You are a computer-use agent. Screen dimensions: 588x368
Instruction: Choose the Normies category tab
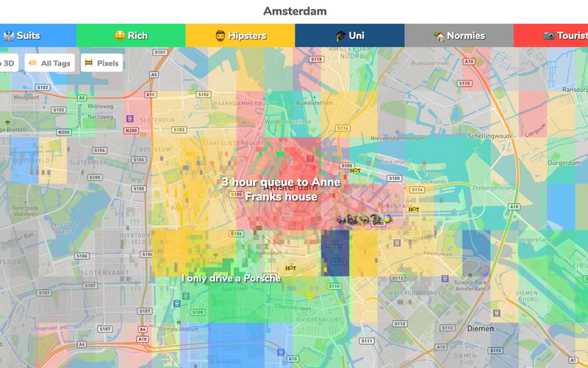[459, 35]
